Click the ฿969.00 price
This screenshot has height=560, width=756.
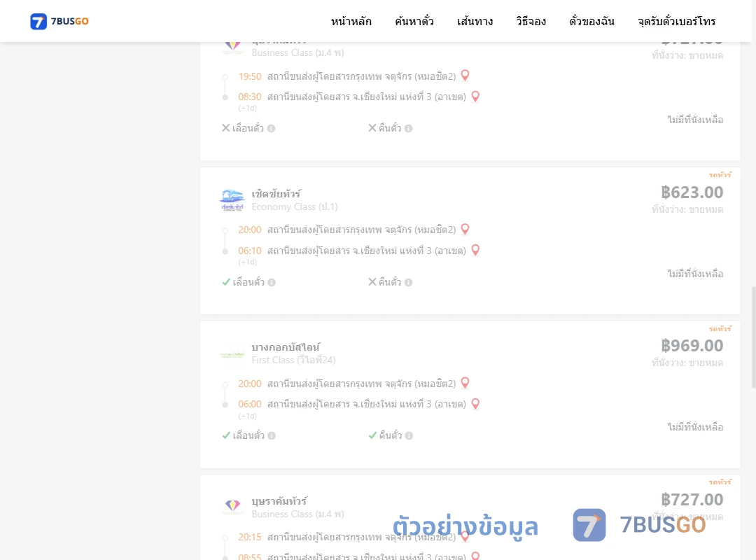tap(692, 346)
